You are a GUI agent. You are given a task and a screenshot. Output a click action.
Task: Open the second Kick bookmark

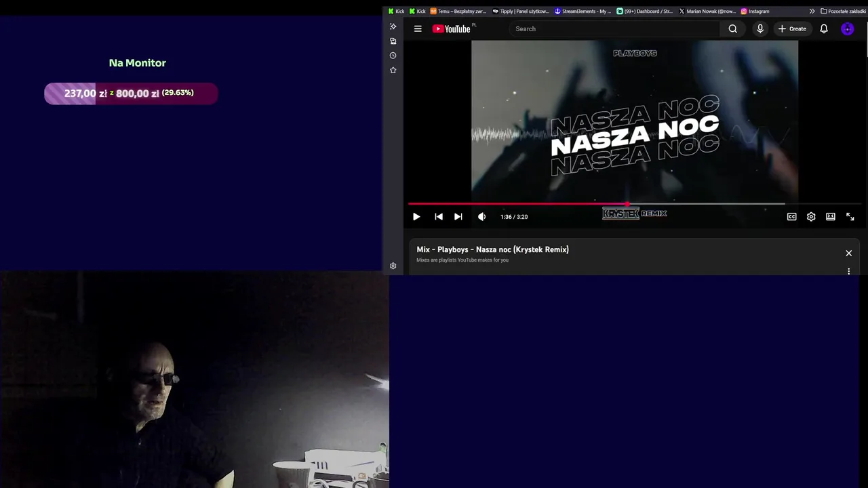(417, 11)
